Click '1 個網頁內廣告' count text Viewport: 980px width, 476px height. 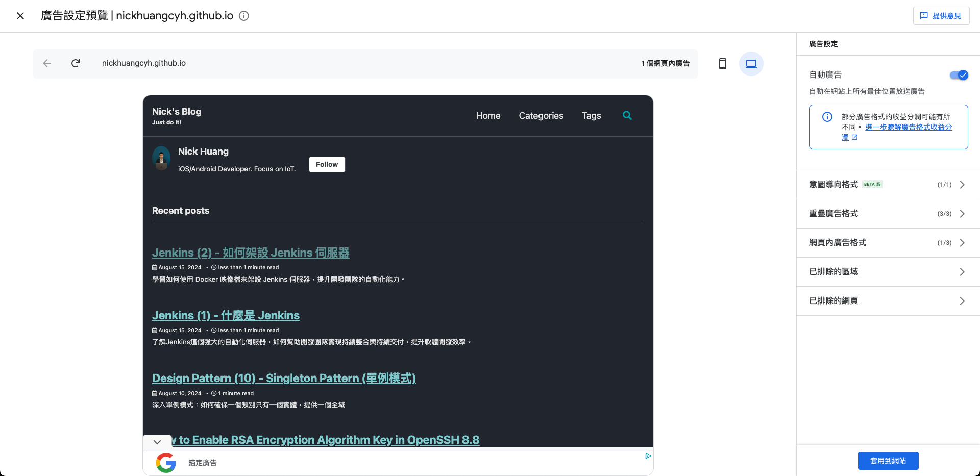666,63
